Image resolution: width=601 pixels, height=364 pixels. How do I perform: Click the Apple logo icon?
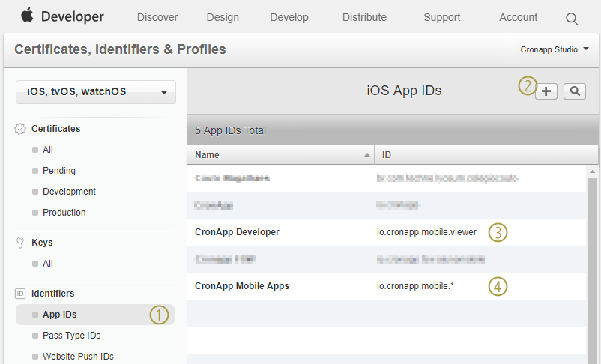click(27, 16)
